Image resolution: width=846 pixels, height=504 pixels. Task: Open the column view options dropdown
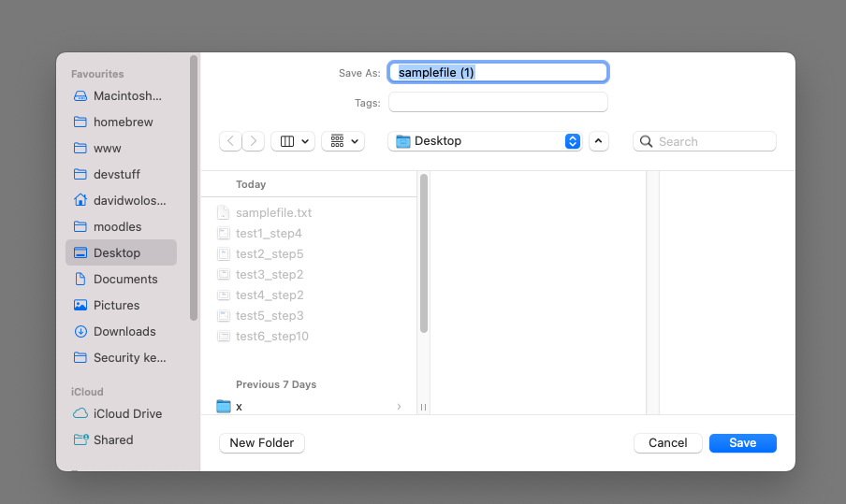click(x=293, y=141)
